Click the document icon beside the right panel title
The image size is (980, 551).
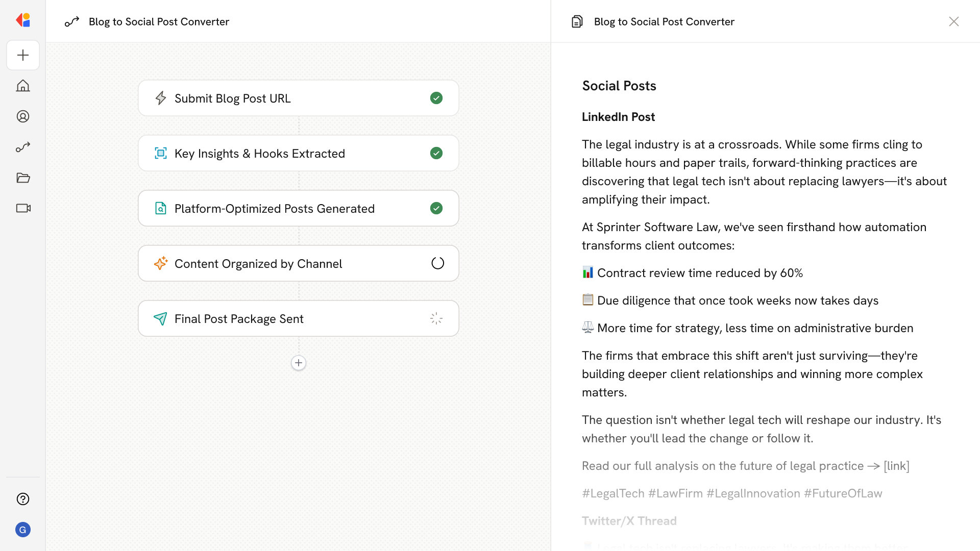click(x=577, y=21)
